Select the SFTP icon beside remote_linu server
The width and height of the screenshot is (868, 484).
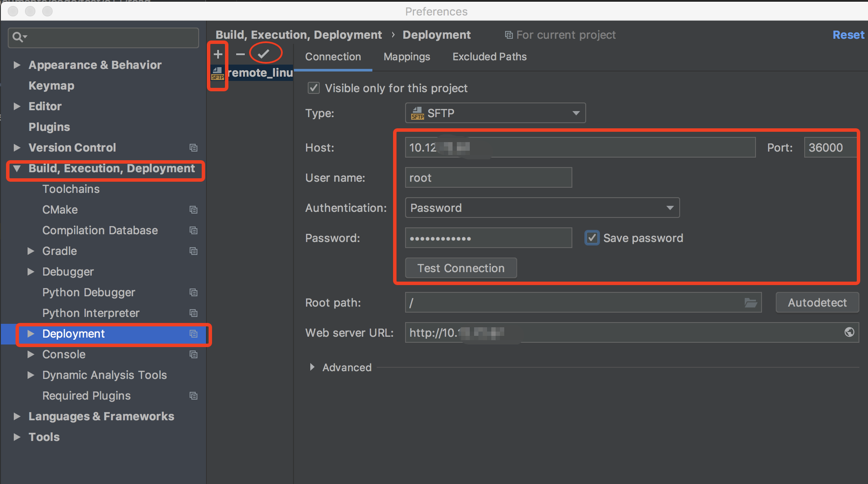(218, 73)
